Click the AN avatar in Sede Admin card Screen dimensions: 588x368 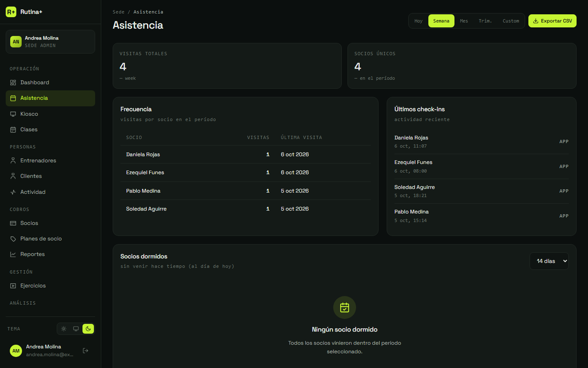[16, 42]
